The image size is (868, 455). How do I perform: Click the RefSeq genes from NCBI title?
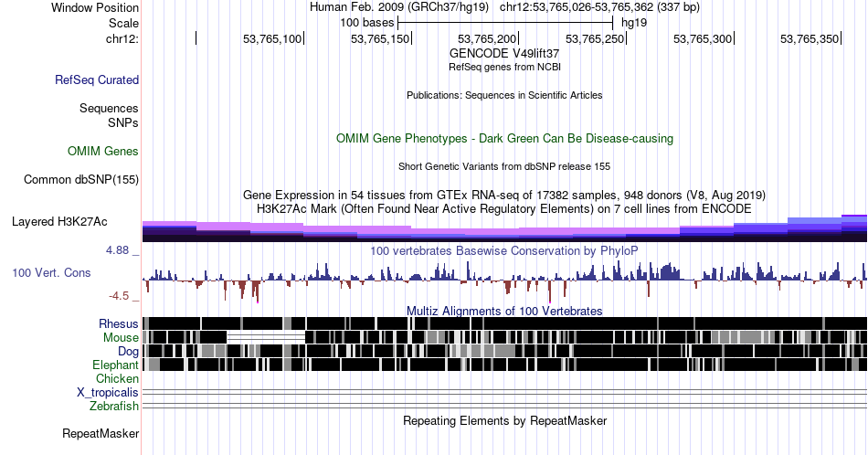point(504,67)
